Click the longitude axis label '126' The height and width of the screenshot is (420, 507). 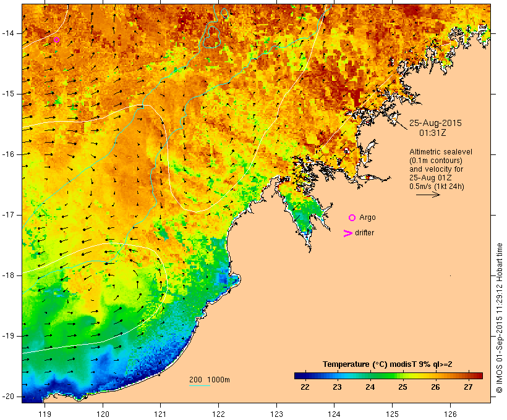pyautogui.click(x=450, y=414)
